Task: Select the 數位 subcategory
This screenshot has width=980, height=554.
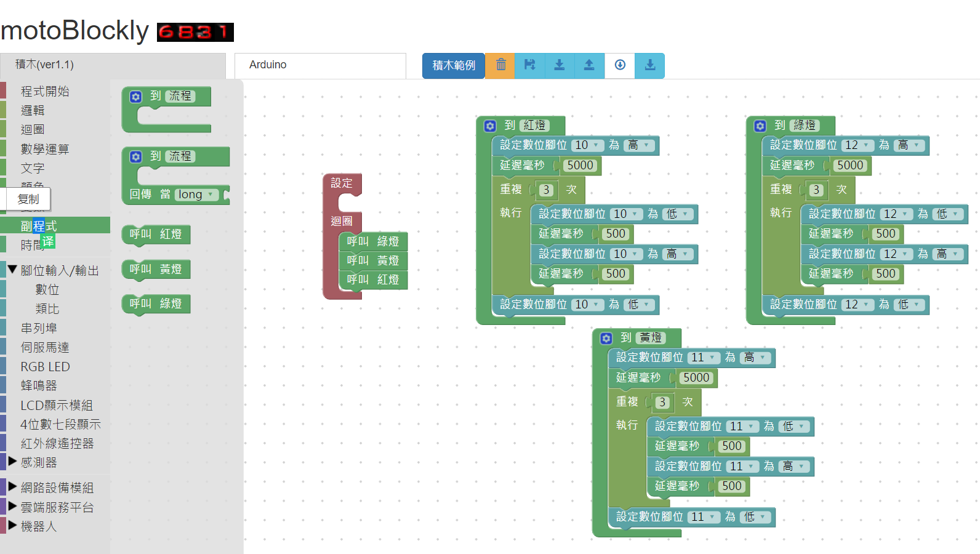Action: 47,289
